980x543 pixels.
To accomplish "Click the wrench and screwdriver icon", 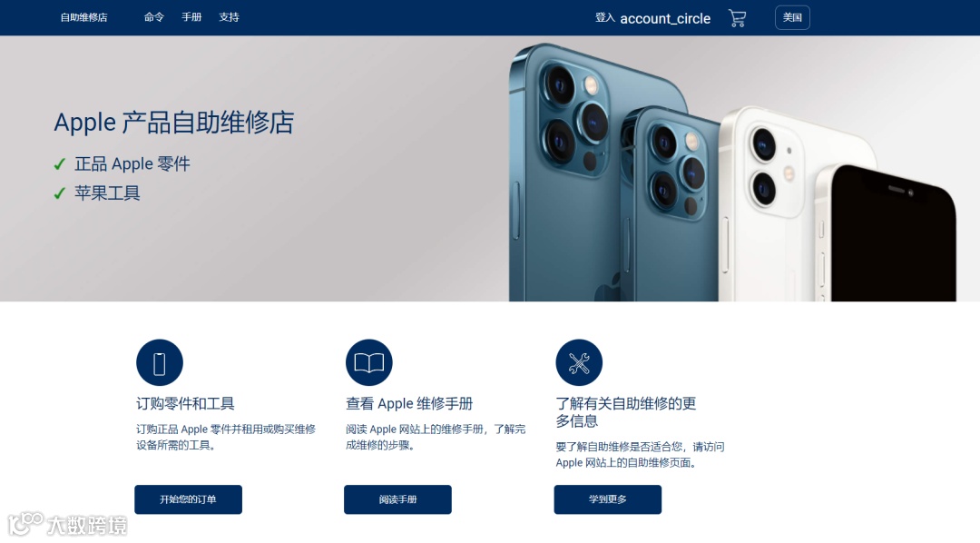I will pyautogui.click(x=579, y=363).
